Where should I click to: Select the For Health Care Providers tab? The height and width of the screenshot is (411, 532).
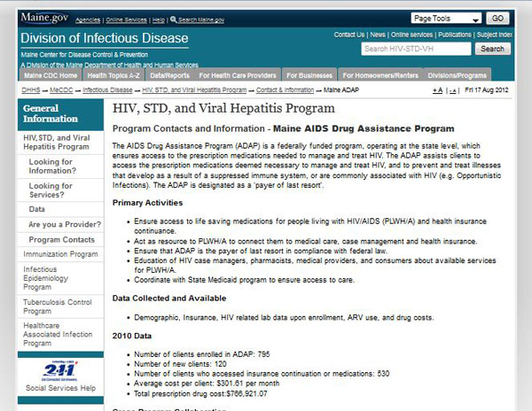click(238, 75)
